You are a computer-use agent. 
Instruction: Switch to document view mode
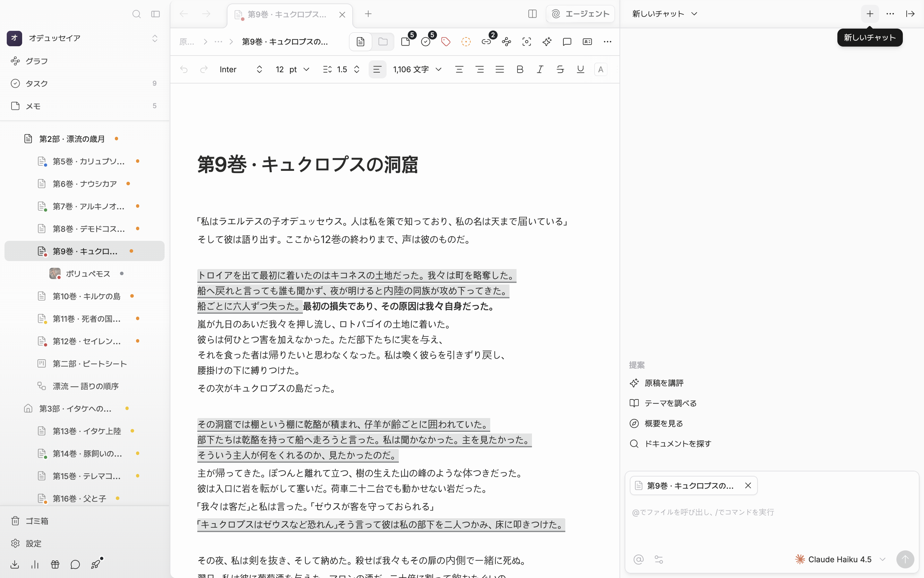360,42
